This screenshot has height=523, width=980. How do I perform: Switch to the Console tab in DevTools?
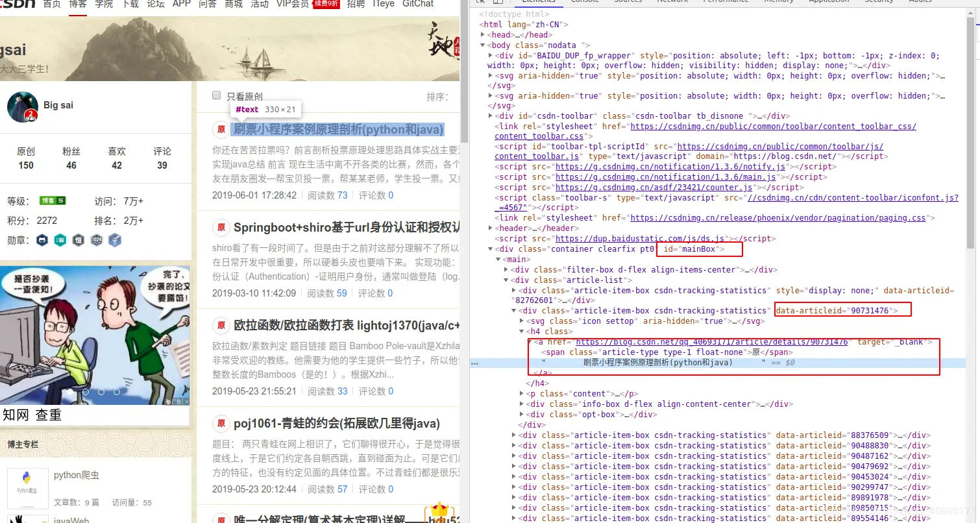point(585,2)
